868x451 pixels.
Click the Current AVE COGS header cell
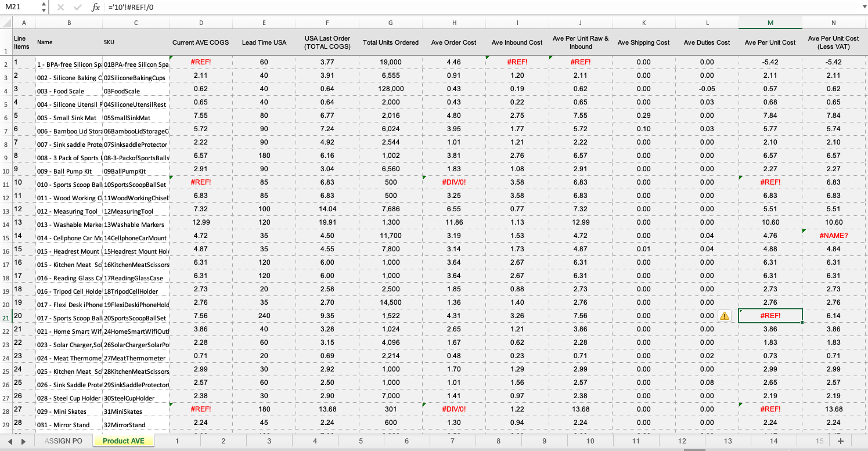click(201, 42)
